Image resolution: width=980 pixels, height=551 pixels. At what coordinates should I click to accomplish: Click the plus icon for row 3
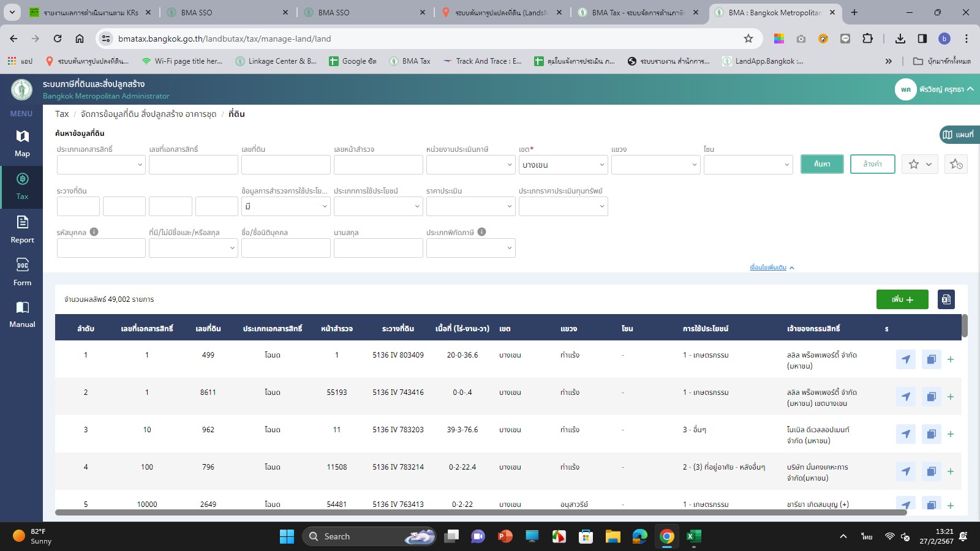point(951,434)
